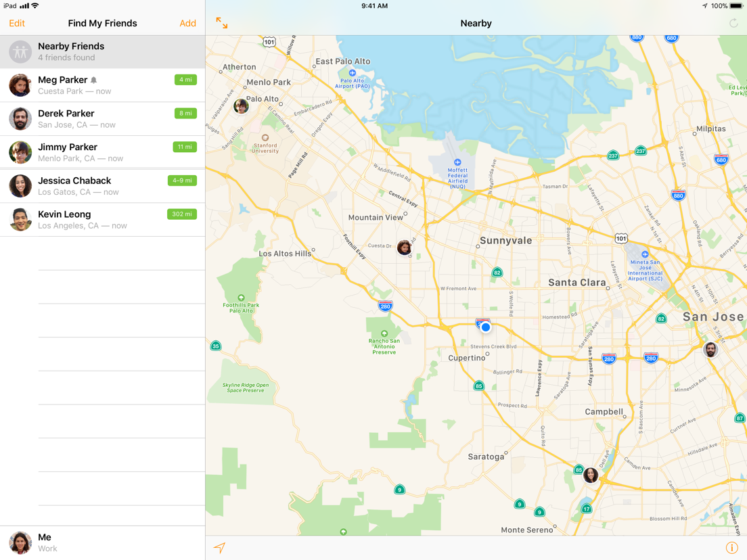Open Kevin Leong in the friends list
The height and width of the screenshot is (560, 747).
click(x=102, y=220)
